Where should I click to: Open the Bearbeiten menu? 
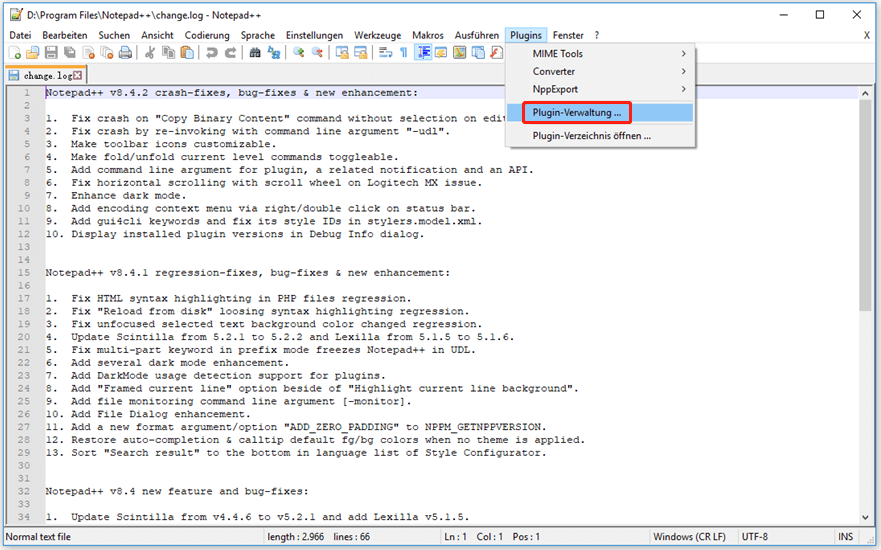click(x=65, y=35)
